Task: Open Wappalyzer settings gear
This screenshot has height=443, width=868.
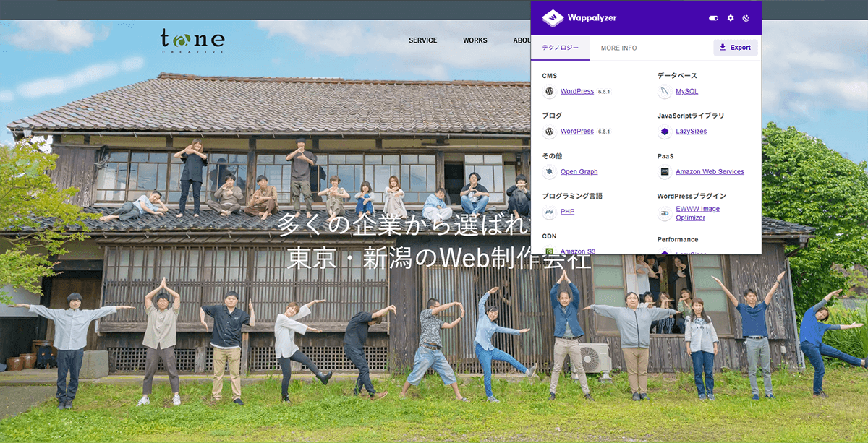Action: coord(730,18)
